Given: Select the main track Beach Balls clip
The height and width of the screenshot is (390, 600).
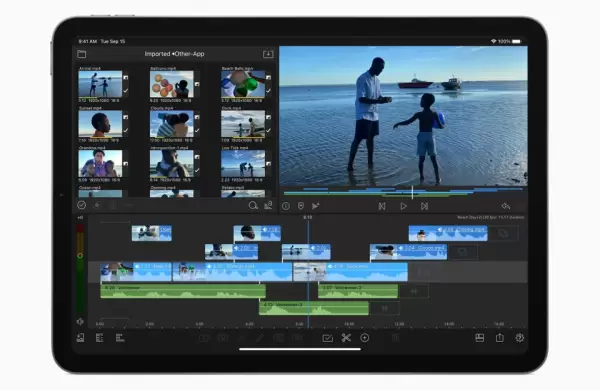Looking at the screenshot, I should click(x=136, y=272).
